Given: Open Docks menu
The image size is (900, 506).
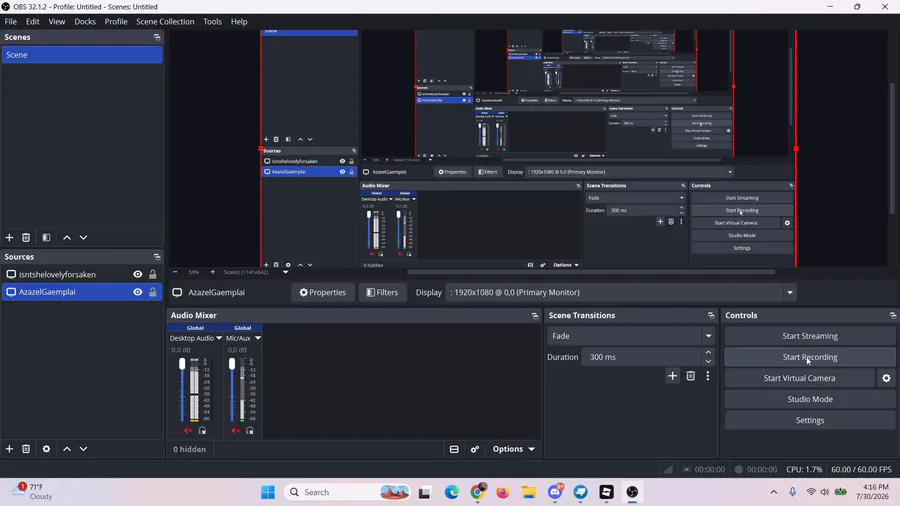Looking at the screenshot, I should (x=85, y=21).
